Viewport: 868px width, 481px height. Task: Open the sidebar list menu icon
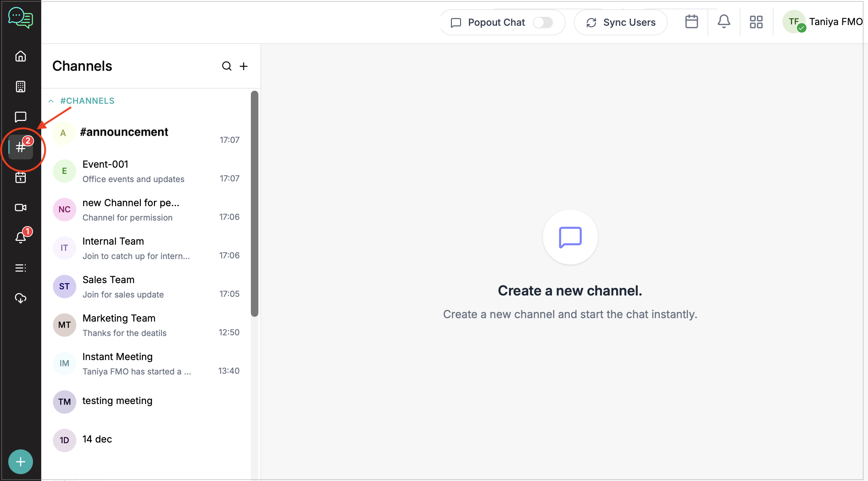click(x=21, y=268)
